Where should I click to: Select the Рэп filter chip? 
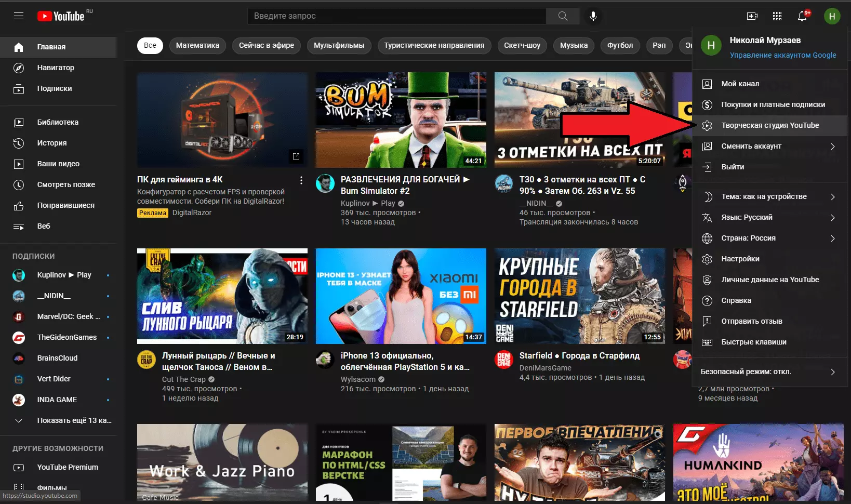659,45
